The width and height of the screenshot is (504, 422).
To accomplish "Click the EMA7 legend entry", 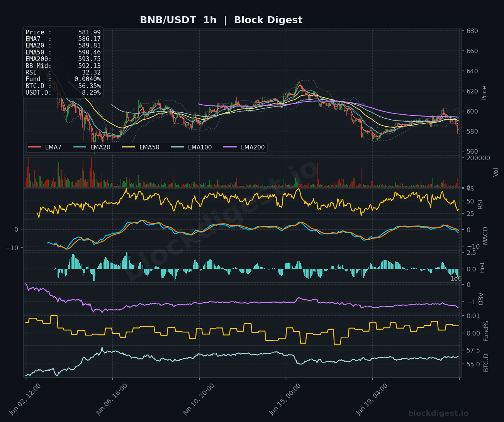I will click(45, 147).
